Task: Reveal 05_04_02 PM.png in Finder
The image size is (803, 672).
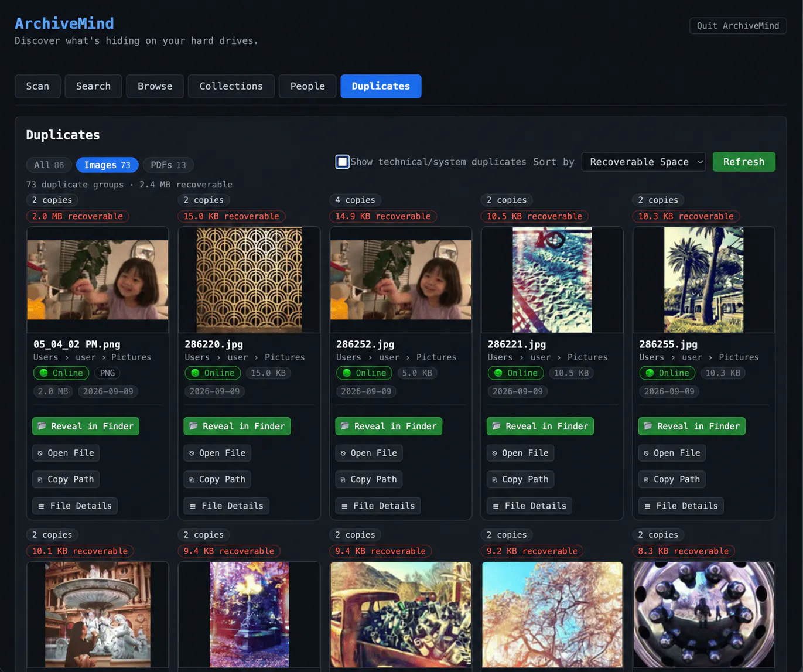Action: tap(86, 426)
